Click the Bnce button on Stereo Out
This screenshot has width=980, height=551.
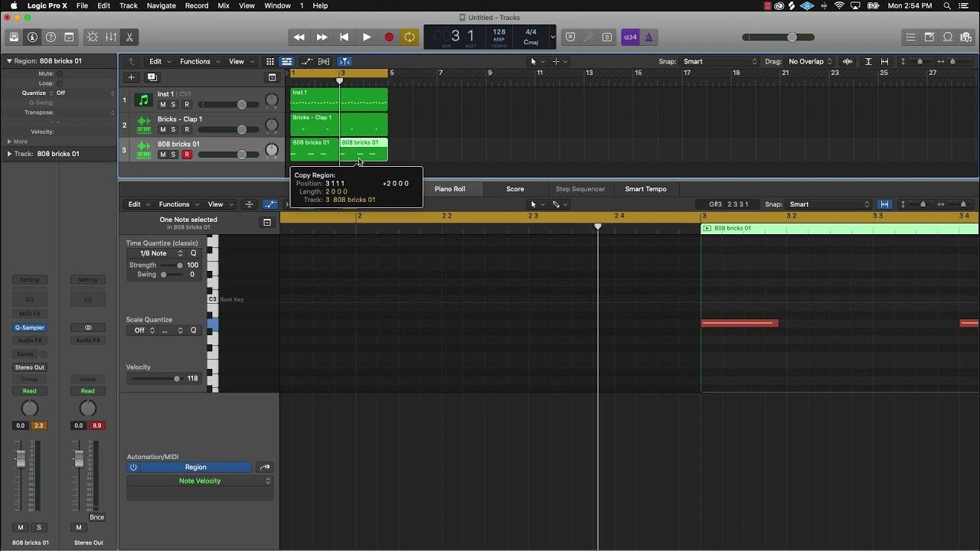(x=96, y=517)
